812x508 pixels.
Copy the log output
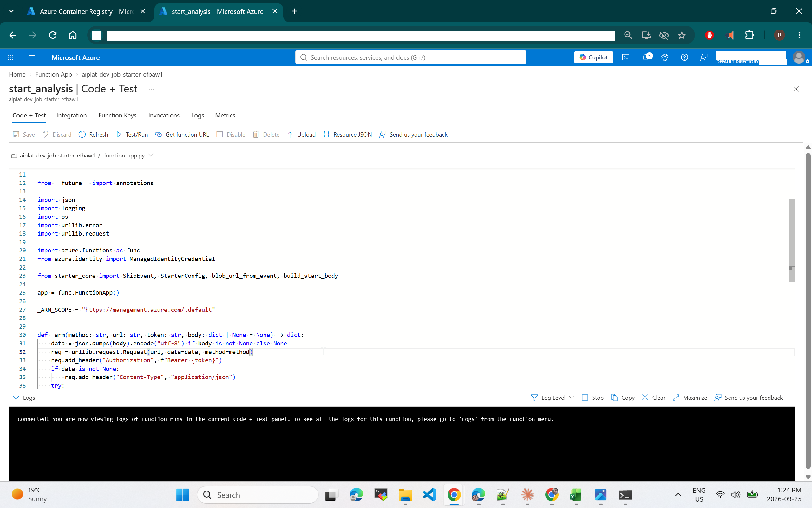click(x=623, y=398)
